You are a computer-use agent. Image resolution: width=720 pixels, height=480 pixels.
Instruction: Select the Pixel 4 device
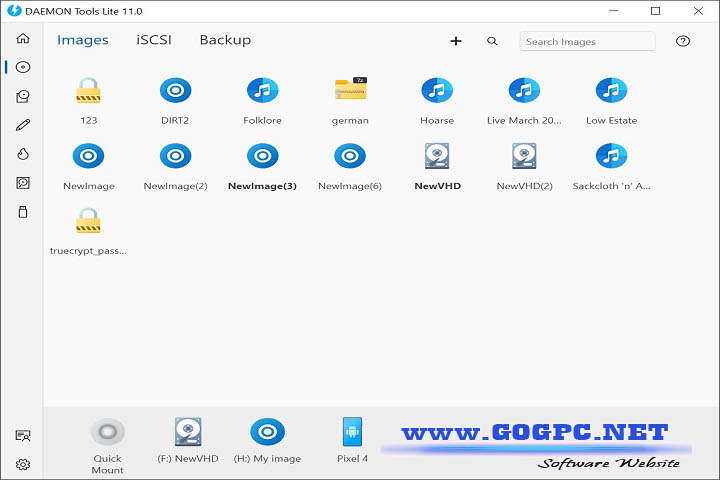pos(352,440)
